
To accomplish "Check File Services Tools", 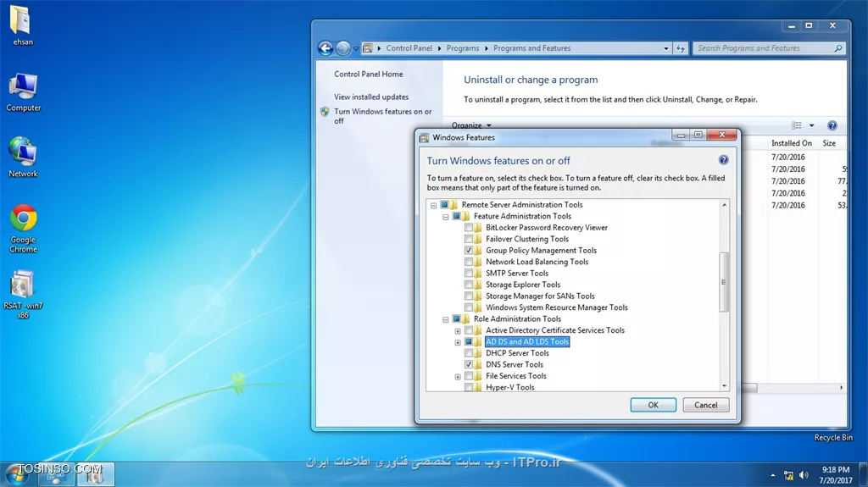I will [x=468, y=376].
